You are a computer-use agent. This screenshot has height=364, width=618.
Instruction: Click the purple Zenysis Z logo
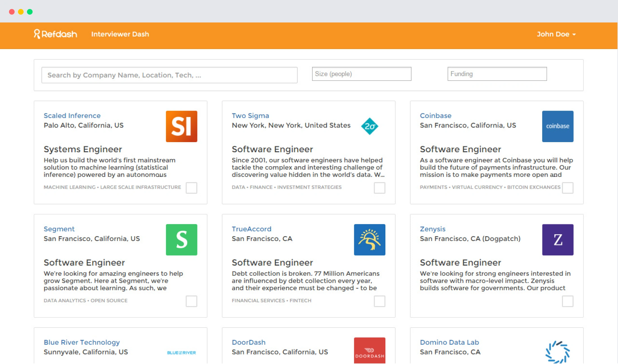click(x=558, y=240)
